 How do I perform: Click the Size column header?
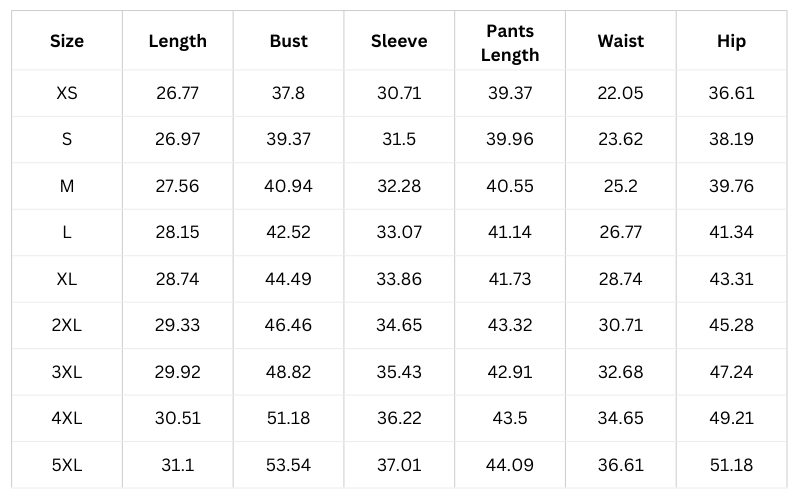(67, 41)
